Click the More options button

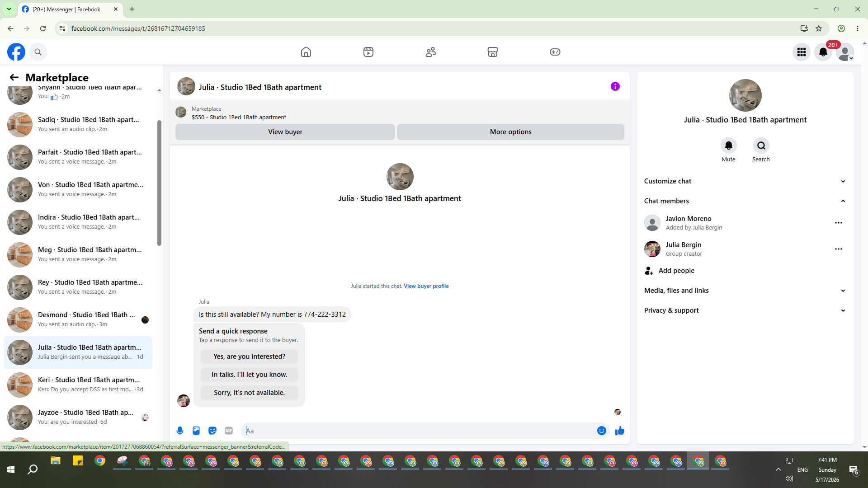coord(510,132)
